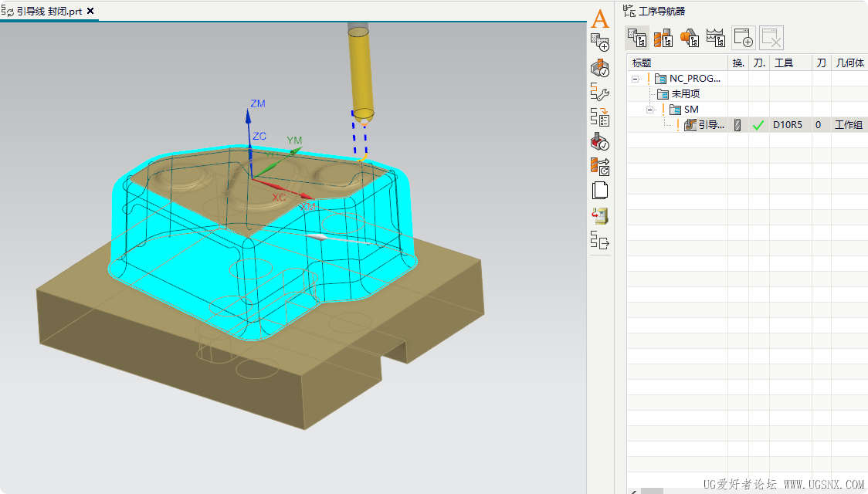868x494 pixels.
Task: Click the wrench sidebar icon
Action: [x=599, y=92]
